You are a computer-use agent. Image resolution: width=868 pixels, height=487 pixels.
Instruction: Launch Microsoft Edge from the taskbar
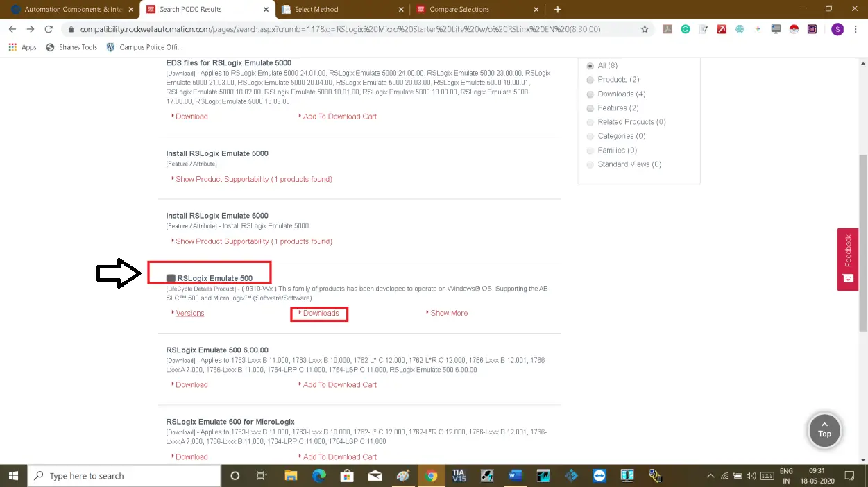pos(318,476)
